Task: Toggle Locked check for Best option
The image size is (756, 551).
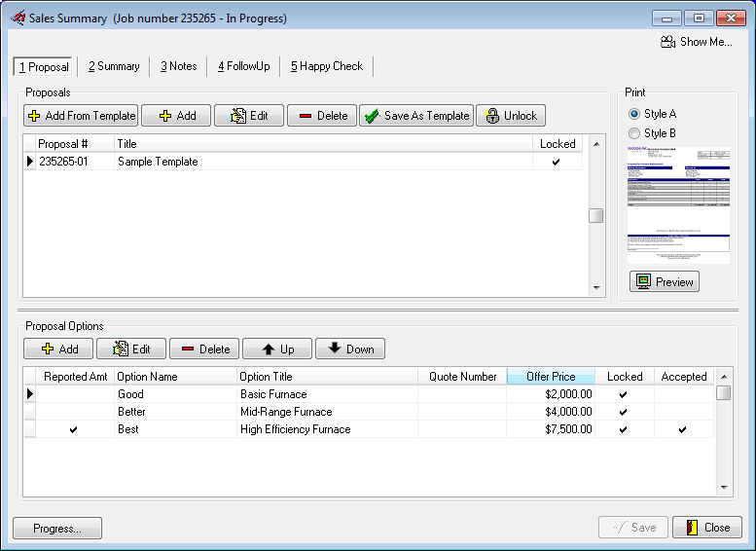Action: (x=624, y=429)
